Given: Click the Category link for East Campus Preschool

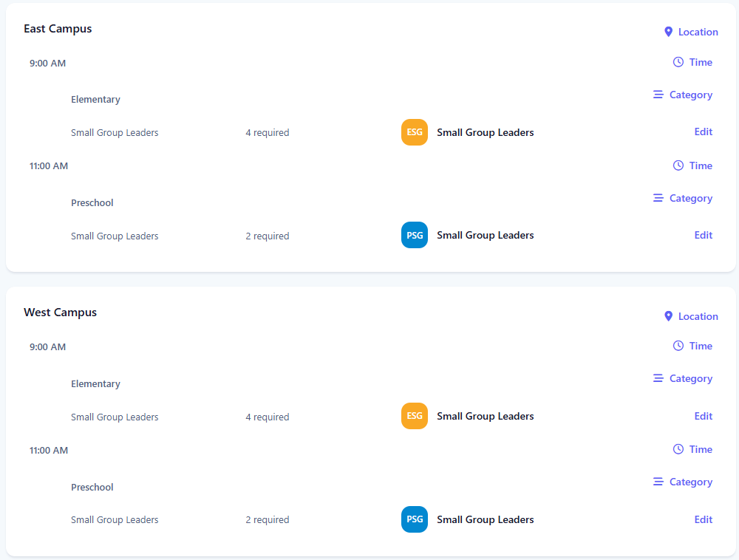Looking at the screenshot, I should 691,198.
